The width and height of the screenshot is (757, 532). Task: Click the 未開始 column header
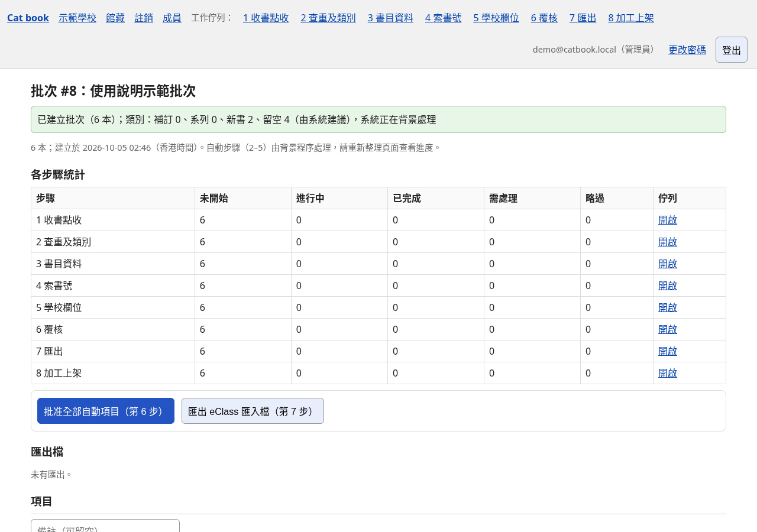243,198
